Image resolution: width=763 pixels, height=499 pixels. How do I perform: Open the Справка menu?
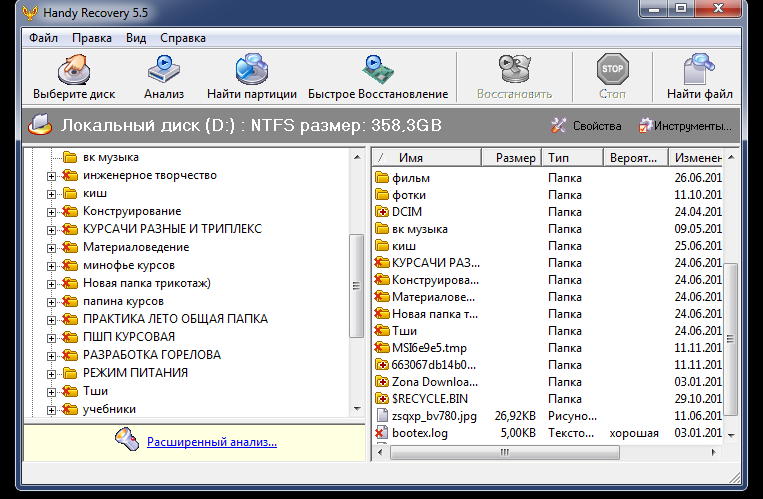182,38
